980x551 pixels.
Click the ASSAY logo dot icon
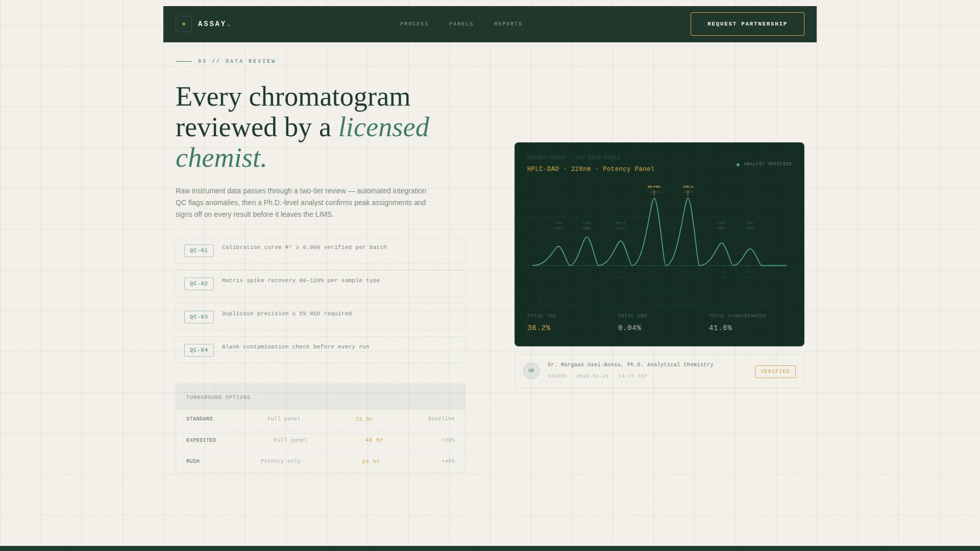tap(184, 23)
